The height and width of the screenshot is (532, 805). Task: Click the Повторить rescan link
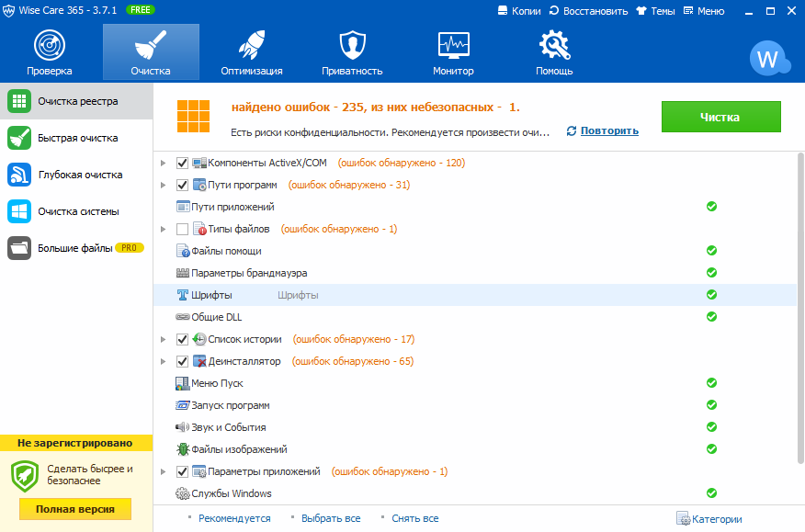[609, 130]
